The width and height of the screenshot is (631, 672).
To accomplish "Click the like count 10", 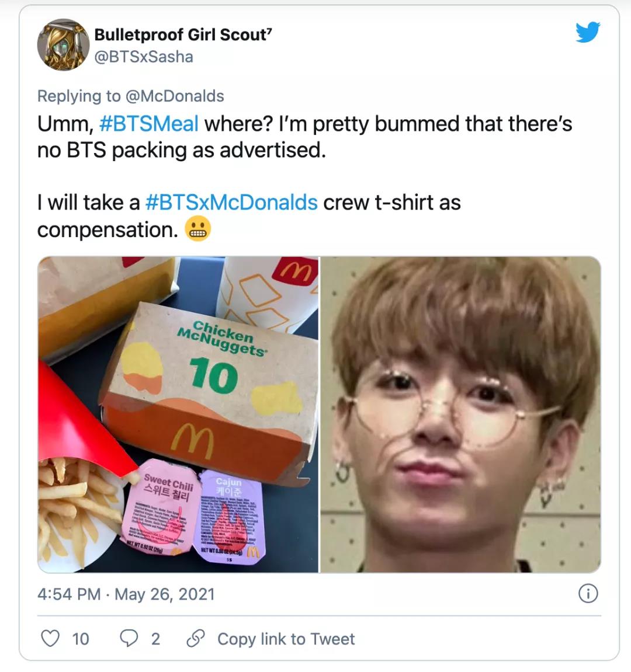I will (x=81, y=639).
